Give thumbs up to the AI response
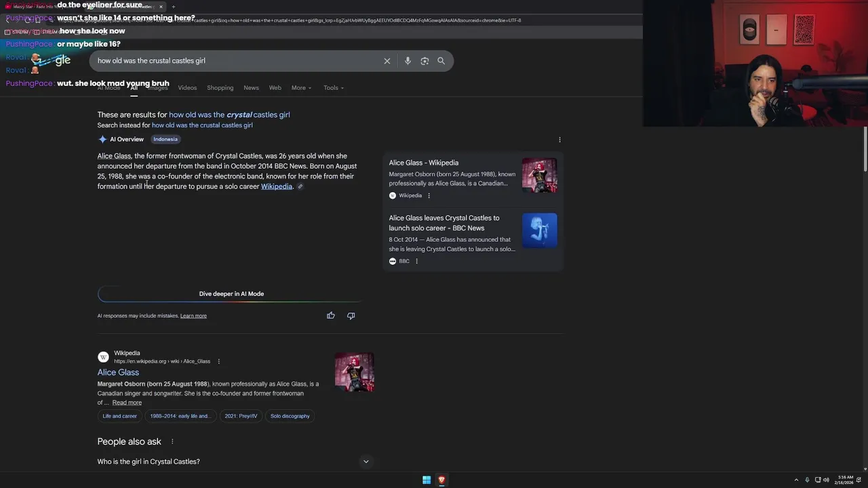 pyautogui.click(x=331, y=316)
